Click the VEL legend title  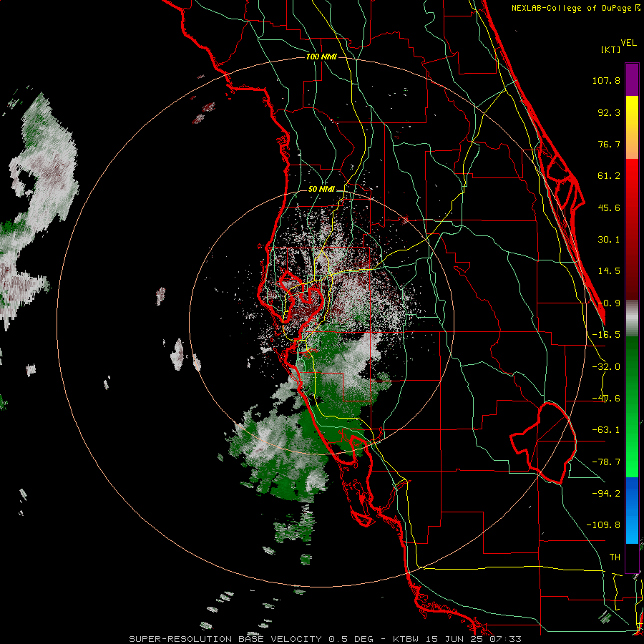pyautogui.click(x=628, y=43)
